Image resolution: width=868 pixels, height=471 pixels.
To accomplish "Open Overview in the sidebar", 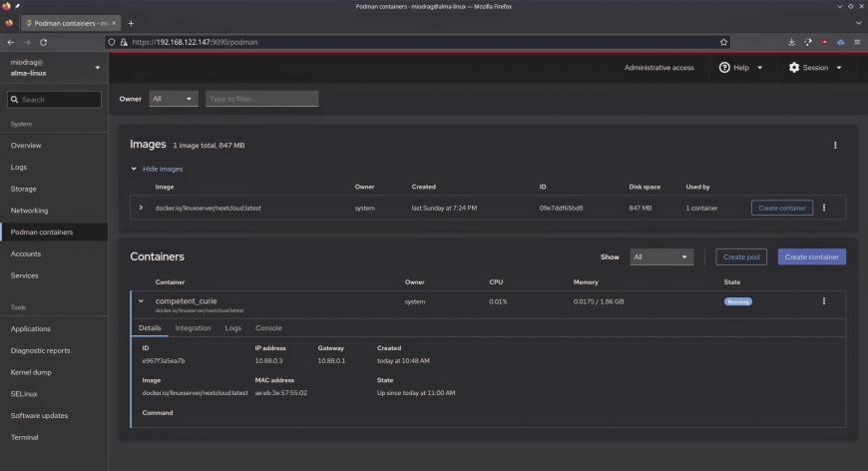I will pos(54,145).
